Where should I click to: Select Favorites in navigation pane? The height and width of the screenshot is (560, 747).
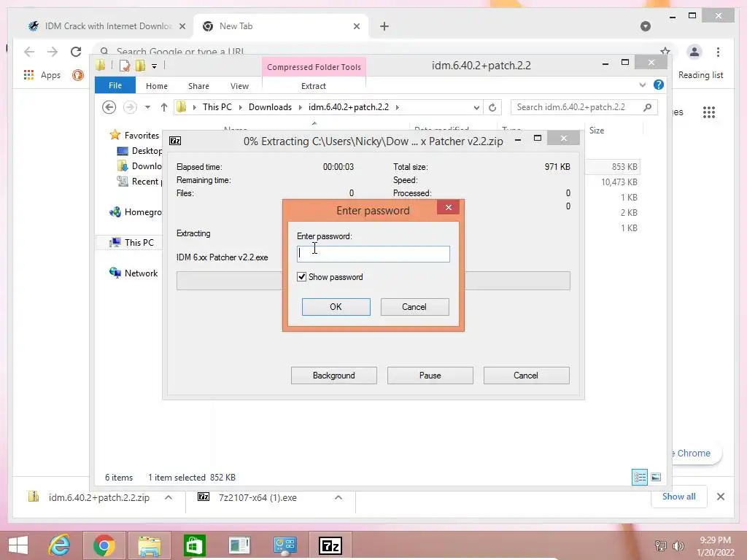point(135,135)
